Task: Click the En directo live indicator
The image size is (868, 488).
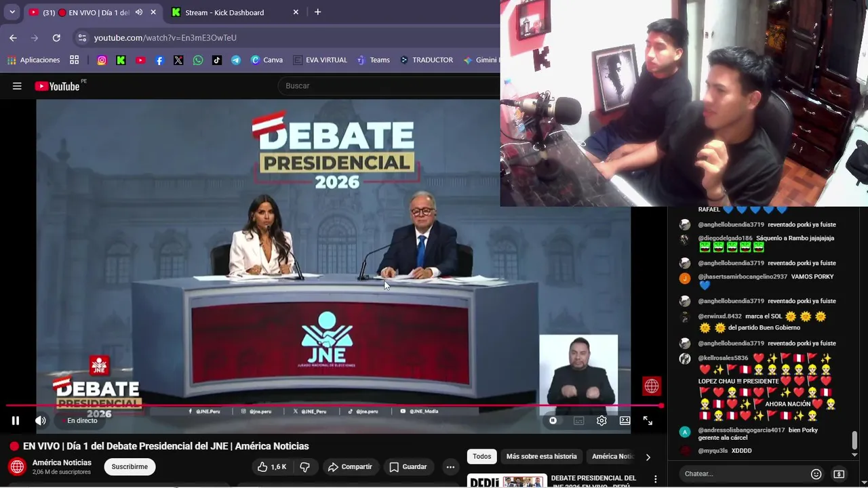Action: (x=79, y=421)
